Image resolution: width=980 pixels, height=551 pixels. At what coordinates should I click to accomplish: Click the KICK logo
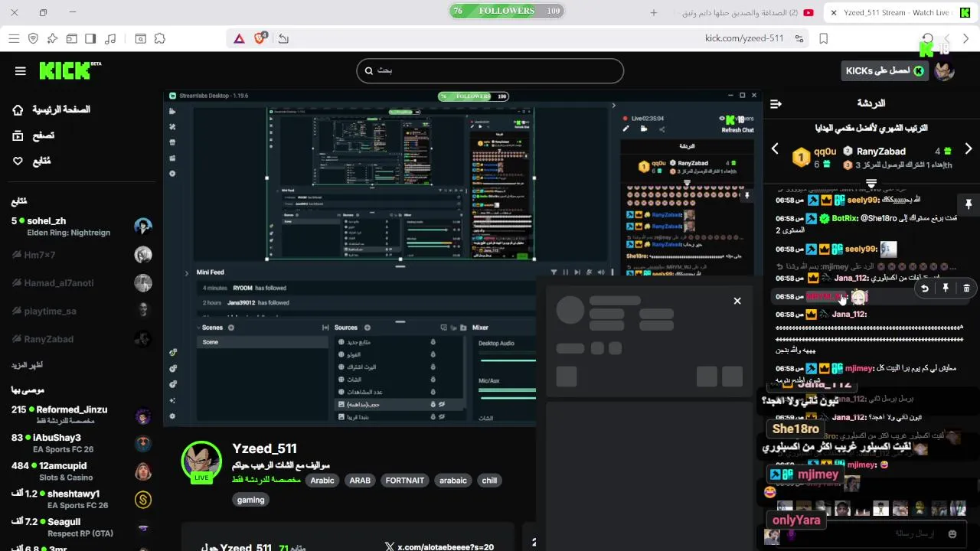coord(70,70)
